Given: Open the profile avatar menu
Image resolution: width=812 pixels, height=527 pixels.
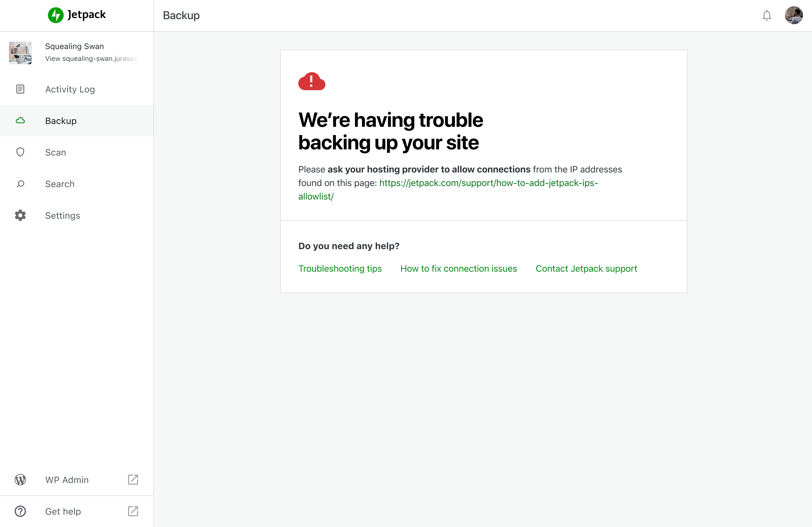Looking at the screenshot, I should [794, 15].
